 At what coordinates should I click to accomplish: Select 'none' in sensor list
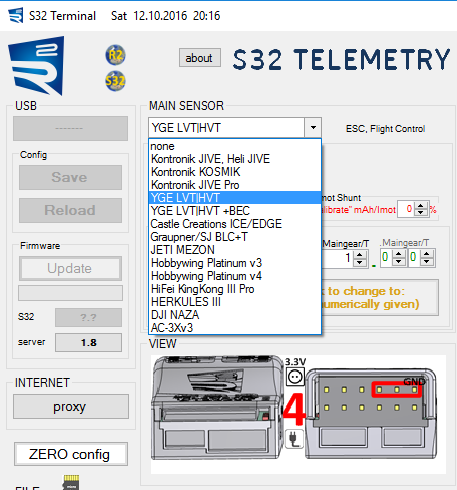235,146
